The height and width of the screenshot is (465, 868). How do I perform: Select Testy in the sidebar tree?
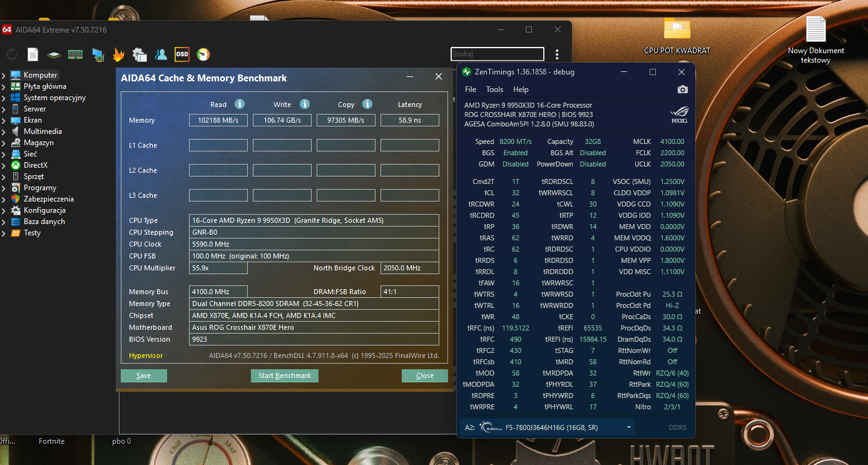pyautogui.click(x=32, y=233)
